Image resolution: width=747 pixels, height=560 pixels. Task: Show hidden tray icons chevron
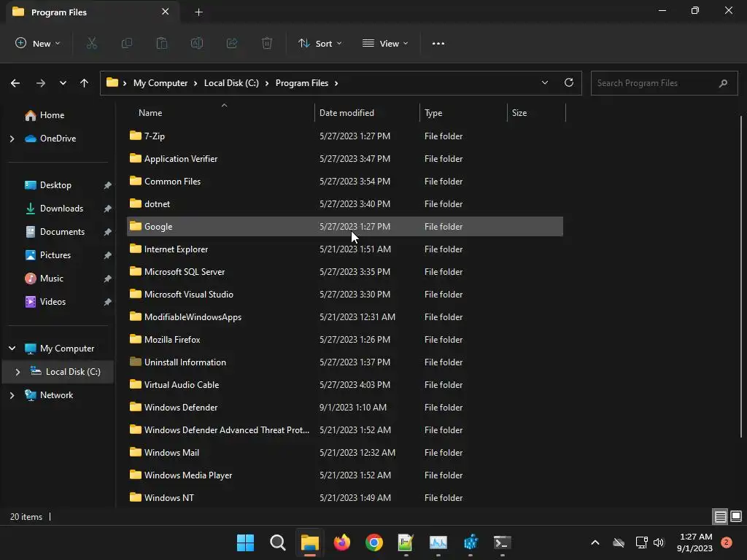pyautogui.click(x=595, y=542)
